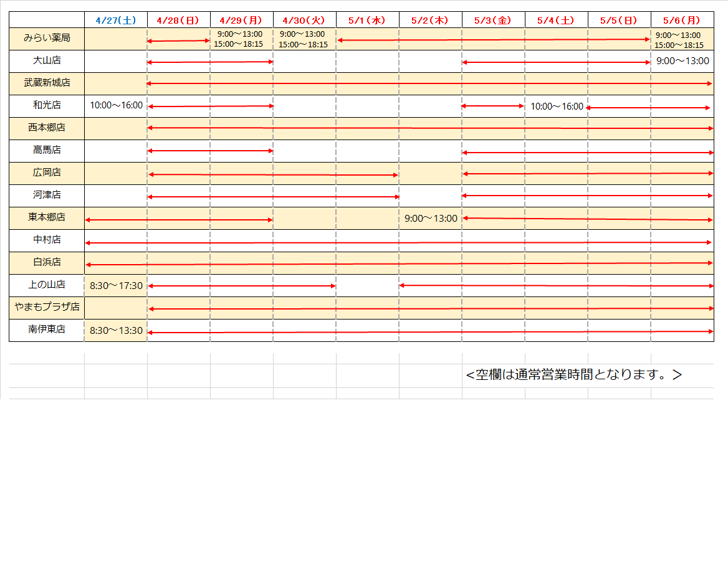
Task: Select みらい薬局 hours cell for 4/29
Action: pyautogui.click(x=241, y=39)
